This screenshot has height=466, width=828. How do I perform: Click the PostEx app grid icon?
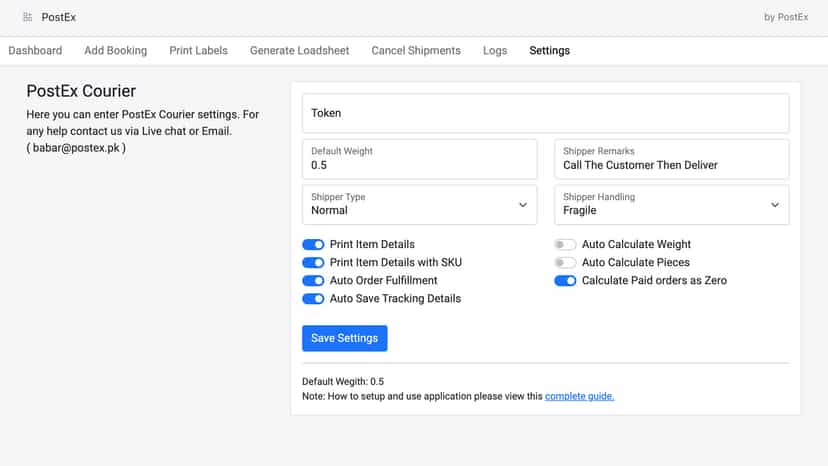click(27, 17)
